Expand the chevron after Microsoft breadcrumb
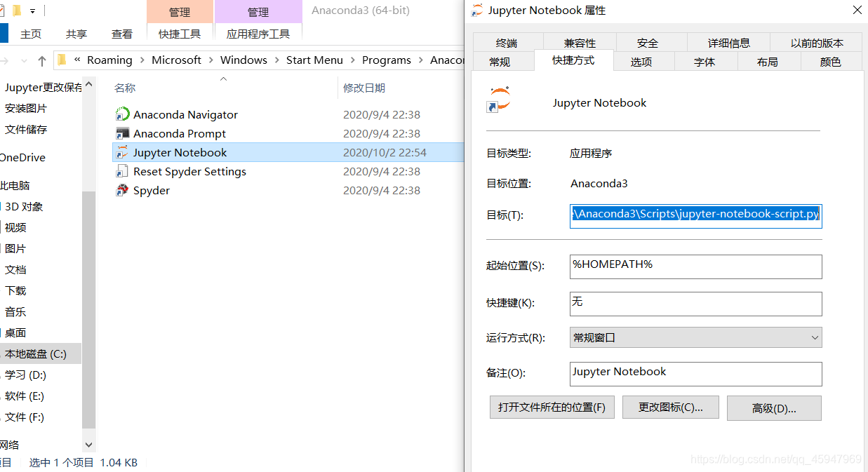868x472 pixels. 211,60
